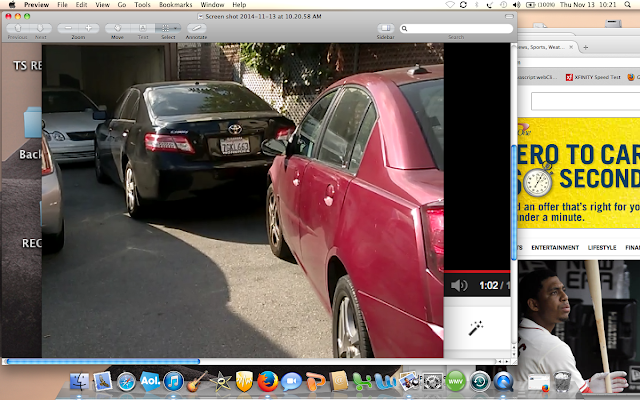The height and width of the screenshot is (400, 640).
Task: Open QuickTime Player from the Dock
Action: point(503,382)
